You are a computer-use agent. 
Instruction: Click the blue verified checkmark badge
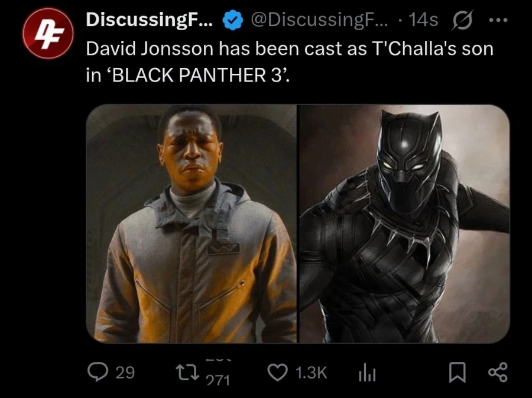(x=232, y=20)
